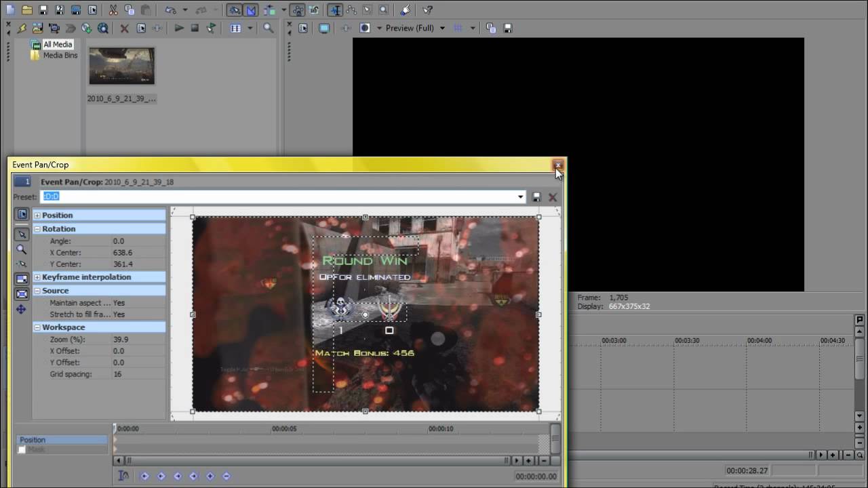Create a new project from the toolbar
Screen dimensions: 868x488
(9, 10)
